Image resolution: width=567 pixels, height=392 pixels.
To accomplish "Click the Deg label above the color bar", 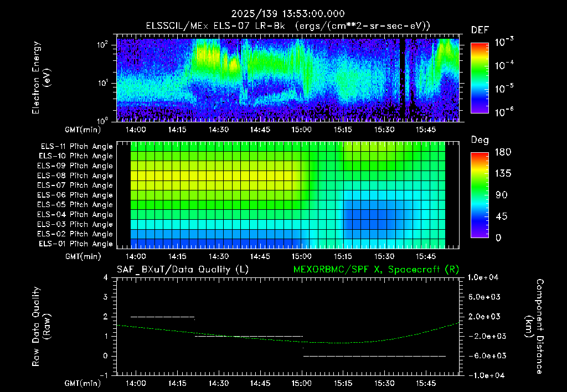I will pos(480,140).
